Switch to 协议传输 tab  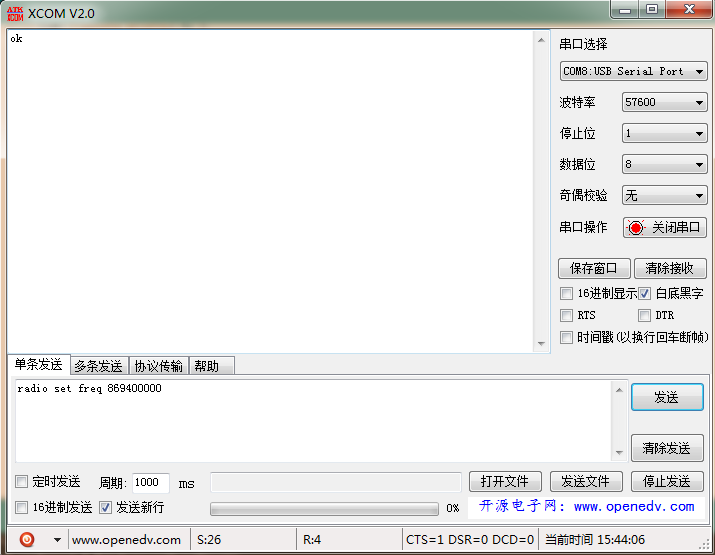(x=159, y=366)
